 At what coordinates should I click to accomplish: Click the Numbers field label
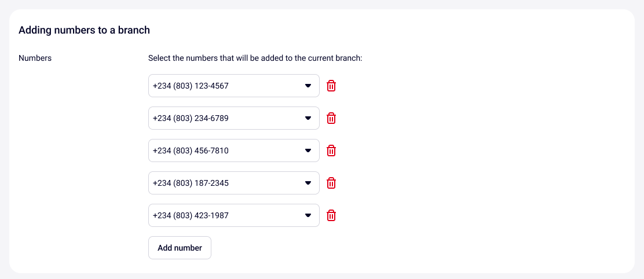pos(35,58)
